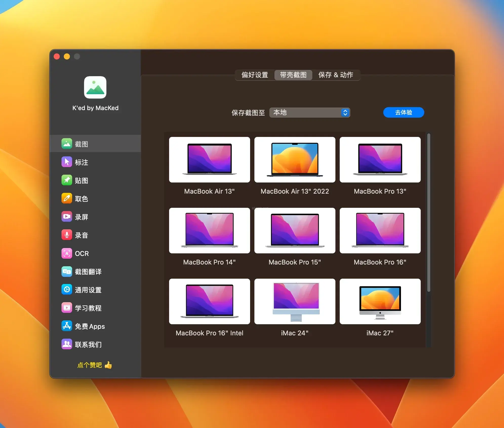Image resolution: width=504 pixels, height=428 pixels.
Task: Switch to the 偏好设置 tab
Action: (255, 75)
